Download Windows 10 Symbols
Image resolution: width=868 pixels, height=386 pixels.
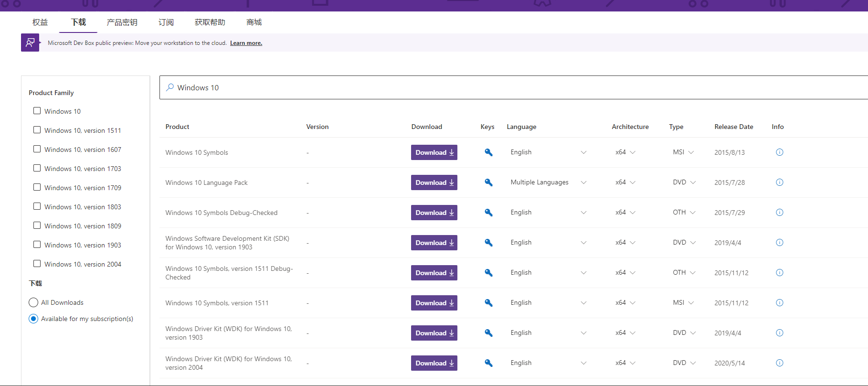pos(434,152)
